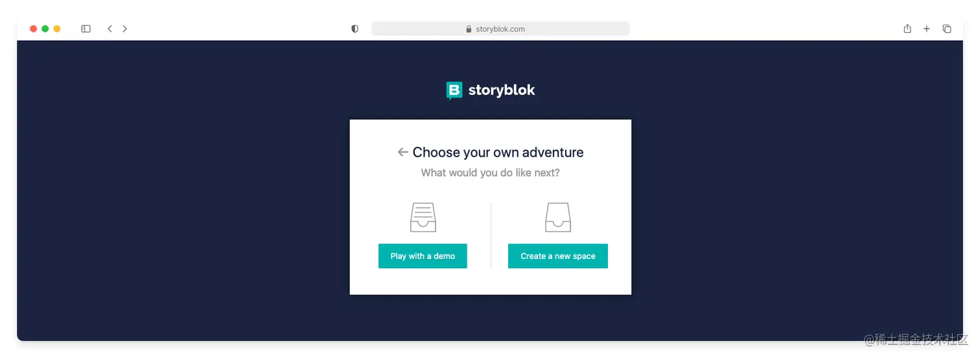Open the Share icon in Safari toolbar
This screenshot has width=980, height=358.
(907, 28)
